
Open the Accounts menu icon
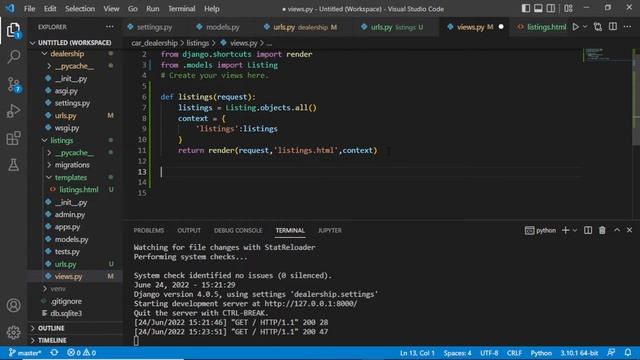13,305
